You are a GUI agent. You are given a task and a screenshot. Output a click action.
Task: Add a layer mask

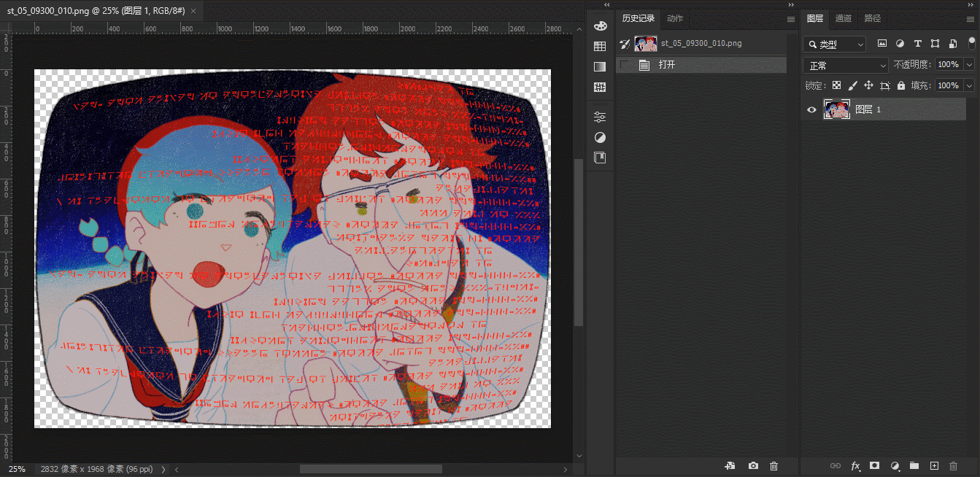click(x=875, y=465)
